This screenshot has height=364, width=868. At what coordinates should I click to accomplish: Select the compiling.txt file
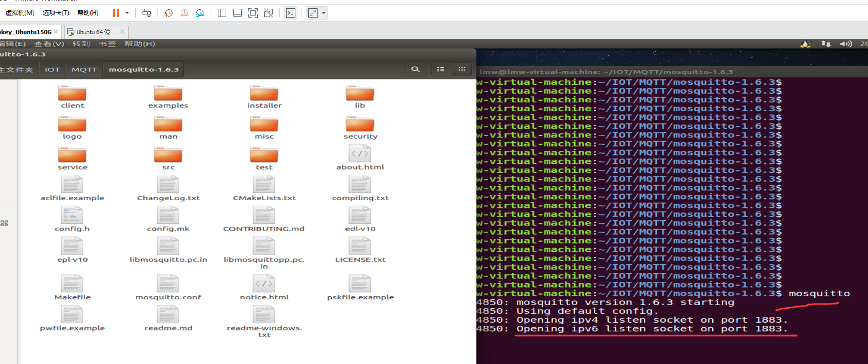click(x=360, y=188)
